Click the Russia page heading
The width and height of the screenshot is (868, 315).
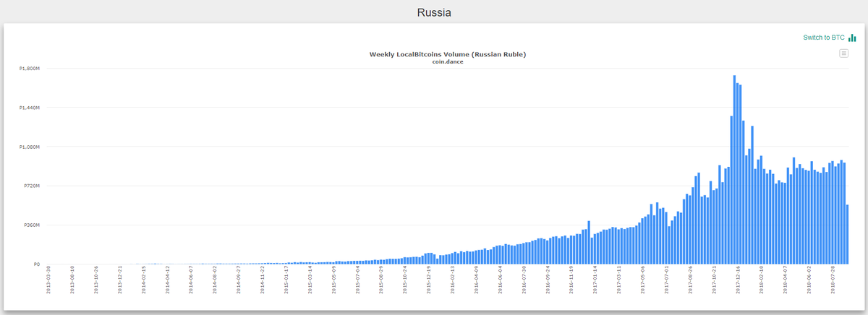(434, 12)
